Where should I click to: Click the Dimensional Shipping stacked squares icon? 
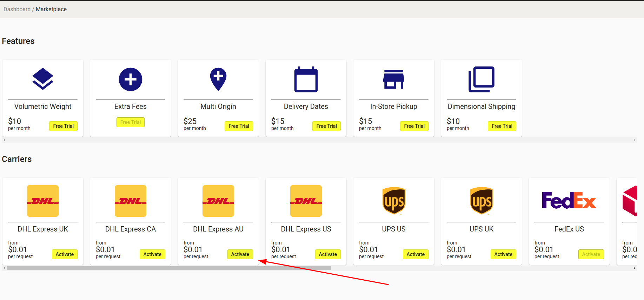coord(482,79)
